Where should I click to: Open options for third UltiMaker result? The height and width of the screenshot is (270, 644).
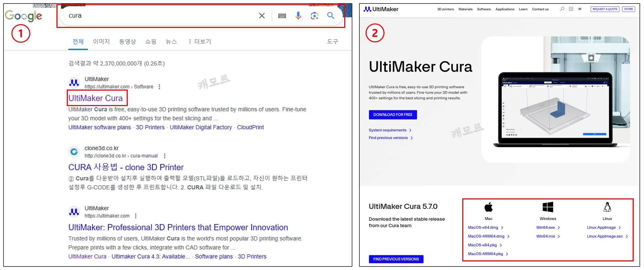tap(136, 216)
